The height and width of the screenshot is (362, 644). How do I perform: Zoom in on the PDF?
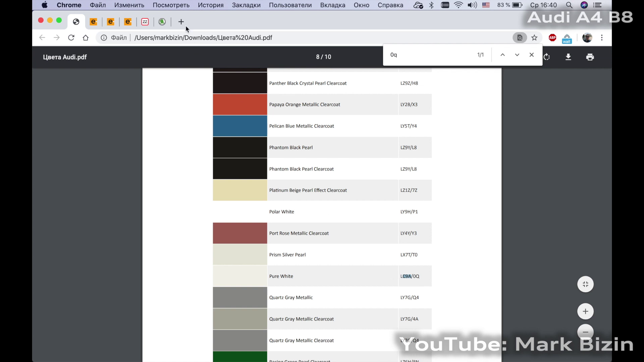[585, 311]
